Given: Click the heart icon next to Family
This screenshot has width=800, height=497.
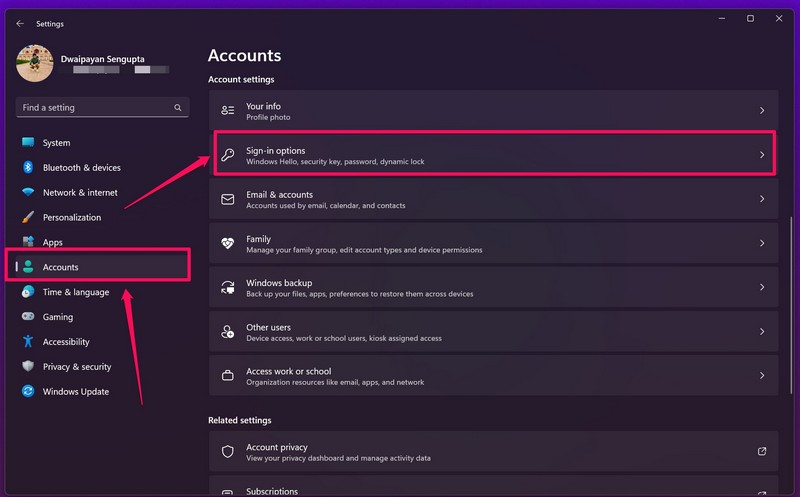Looking at the screenshot, I should 228,243.
